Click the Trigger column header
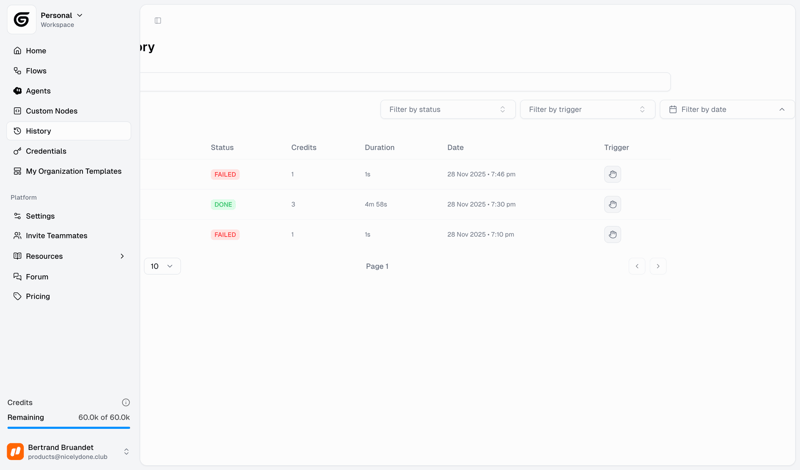 [616, 147]
